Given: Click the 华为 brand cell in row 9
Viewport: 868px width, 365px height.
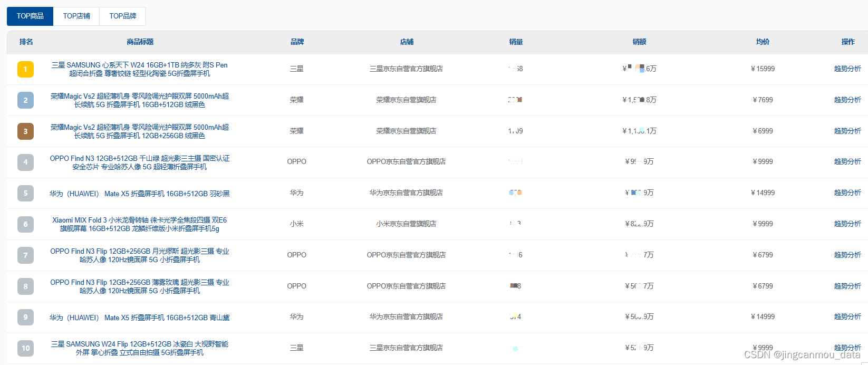Looking at the screenshot, I should tap(297, 316).
